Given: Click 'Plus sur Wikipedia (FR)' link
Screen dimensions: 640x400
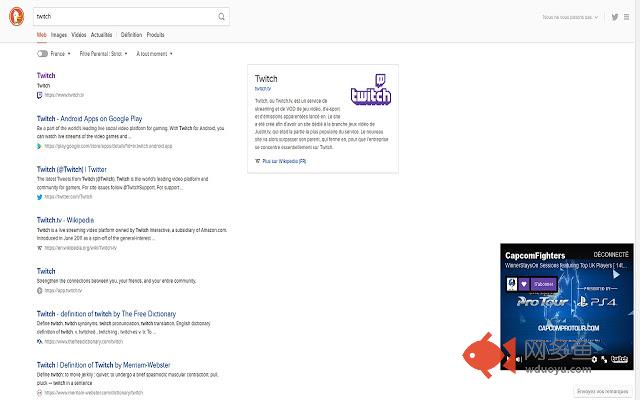Looking at the screenshot, I should click(284, 161).
